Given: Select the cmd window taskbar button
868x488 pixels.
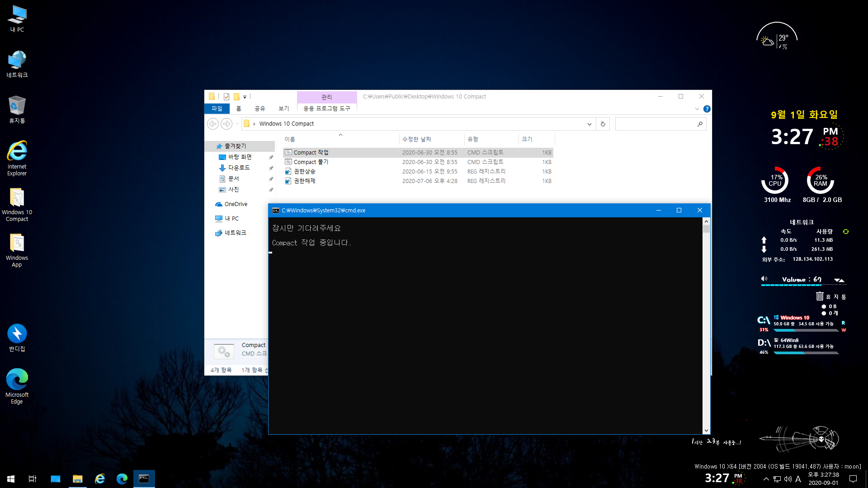Looking at the screenshot, I should [x=144, y=479].
